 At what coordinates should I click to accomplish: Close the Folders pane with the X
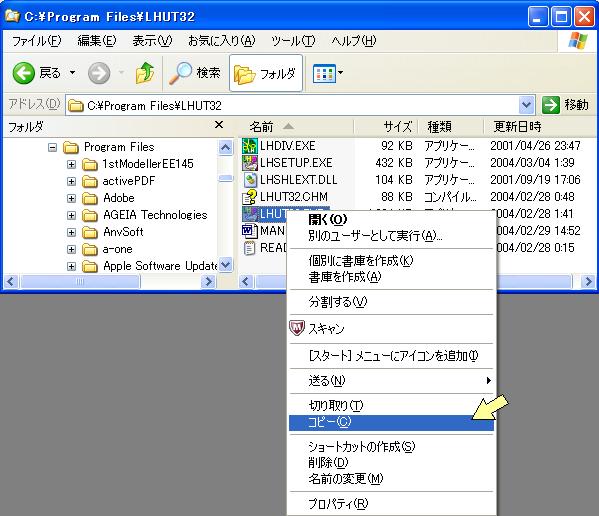click(219, 125)
